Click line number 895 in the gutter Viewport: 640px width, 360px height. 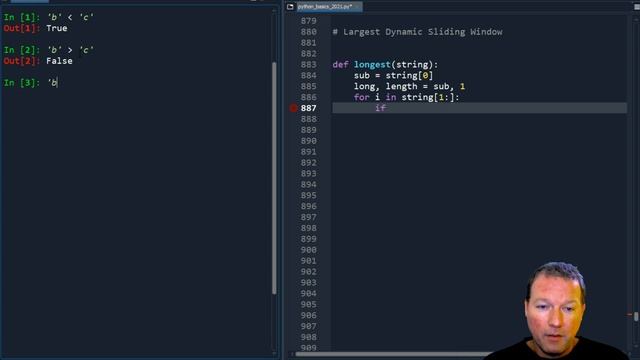pyautogui.click(x=308, y=196)
